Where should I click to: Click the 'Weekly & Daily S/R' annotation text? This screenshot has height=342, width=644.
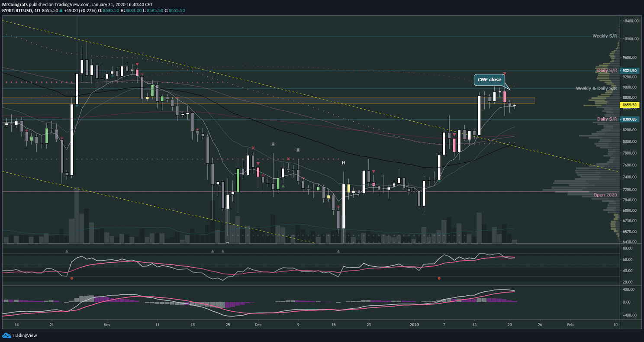pyautogui.click(x=596, y=88)
